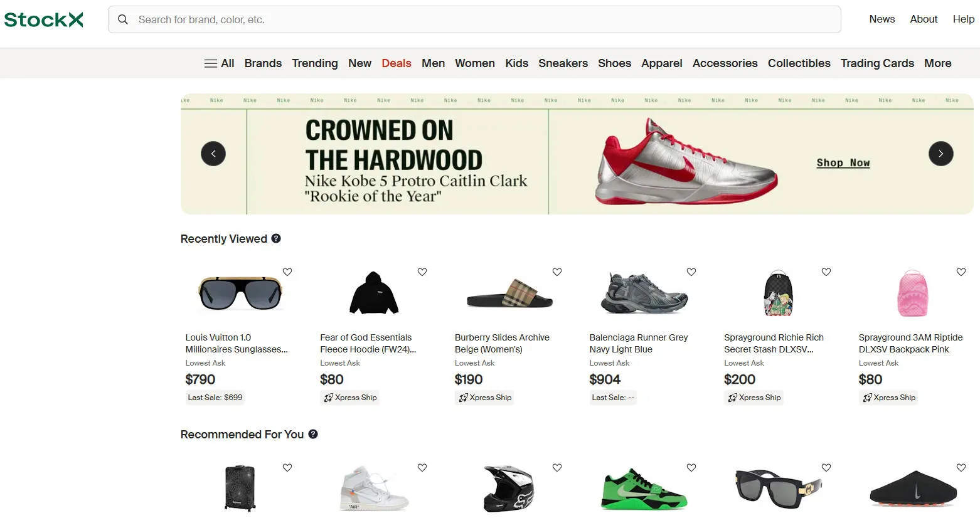
Task: Click Xpress Ship badge on Burberry Slides
Action: (484, 398)
